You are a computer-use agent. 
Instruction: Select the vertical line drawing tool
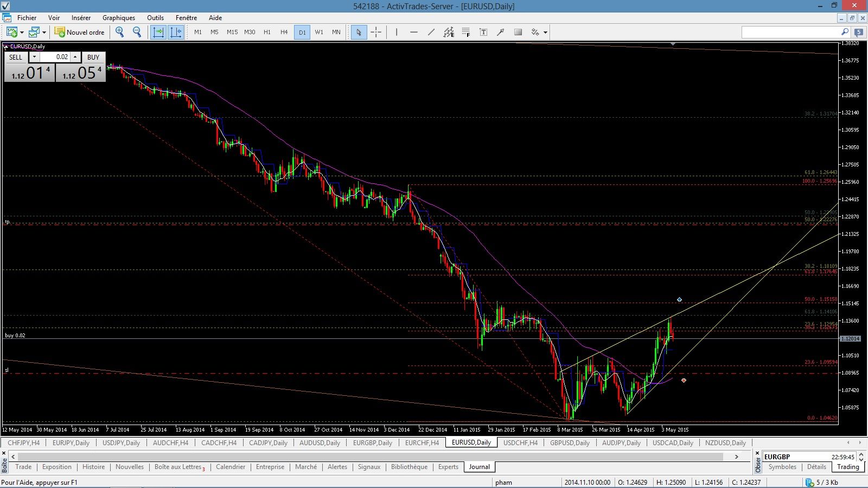tap(397, 32)
